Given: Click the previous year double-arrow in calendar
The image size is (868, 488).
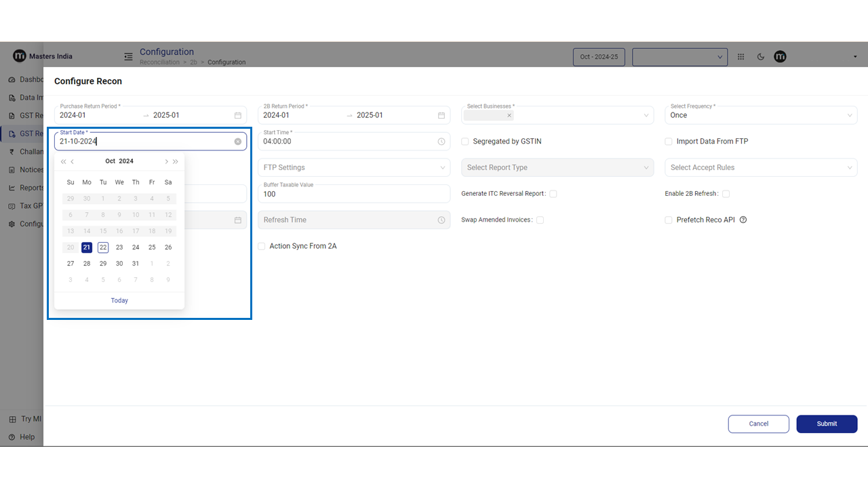Looking at the screenshot, I should pyautogui.click(x=64, y=161).
